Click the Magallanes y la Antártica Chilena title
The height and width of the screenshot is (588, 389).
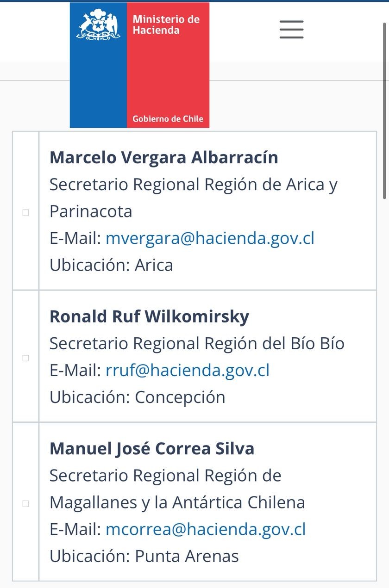click(x=177, y=489)
